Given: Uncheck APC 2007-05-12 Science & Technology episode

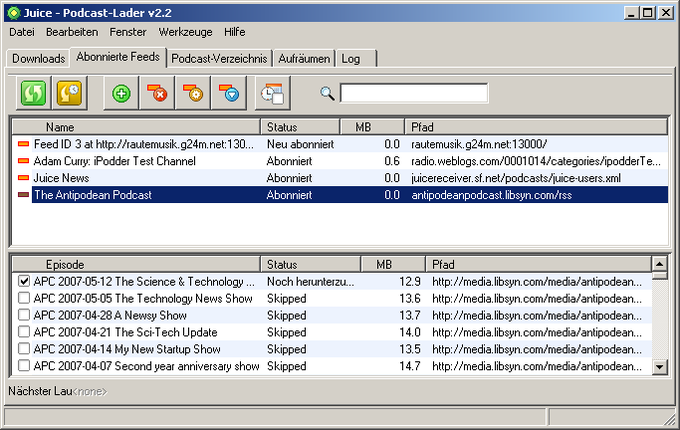Looking at the screenshot, I should pyautogui.click(x=24, y=281).
